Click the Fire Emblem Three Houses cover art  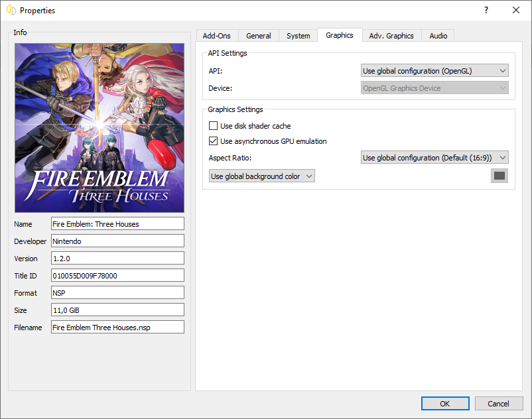point(100,128)
